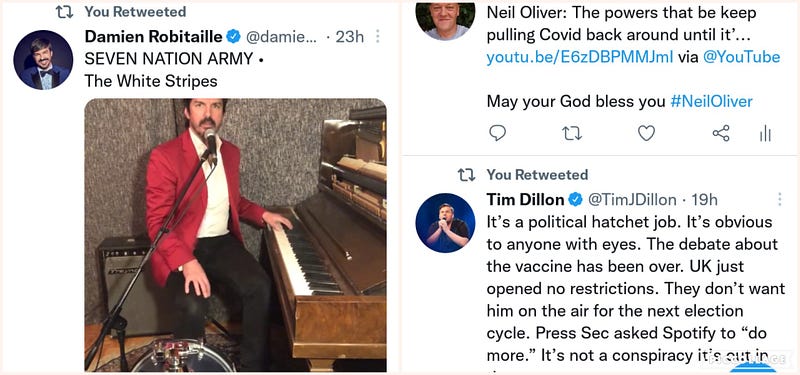Open Tim Dillon's profile avatar
The image size is (800, 375).
pyautogui.click(x=445, y=222)
